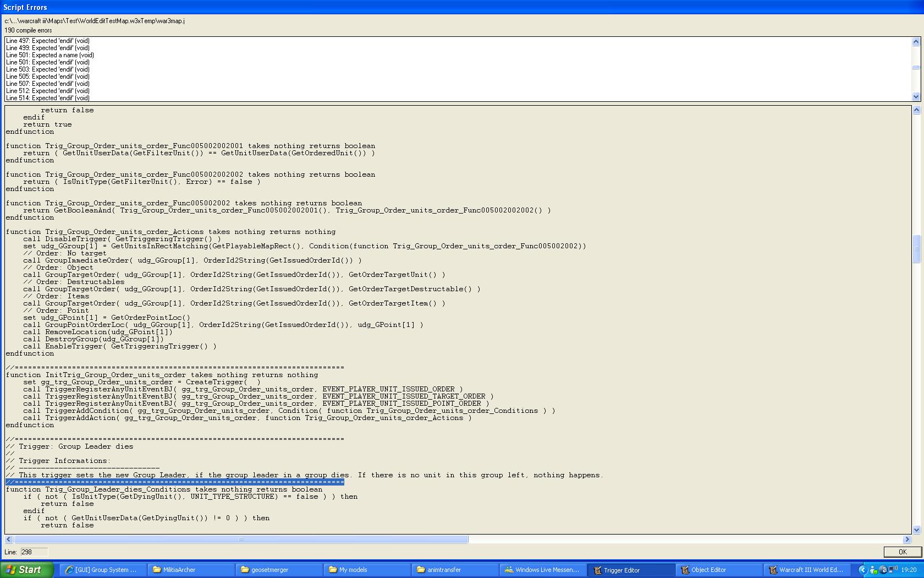This screenshot has height=578, width=924.
Task: Click the highlighted separator comment line
Action: coord(175,482)
